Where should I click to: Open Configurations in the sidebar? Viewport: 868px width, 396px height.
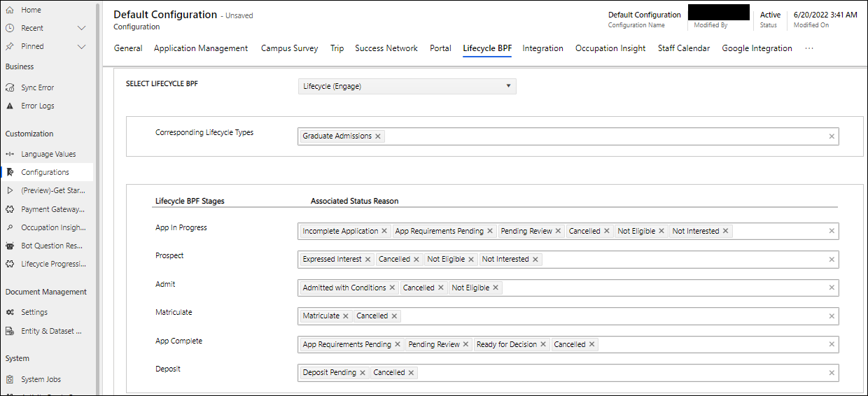click(45, 172)
